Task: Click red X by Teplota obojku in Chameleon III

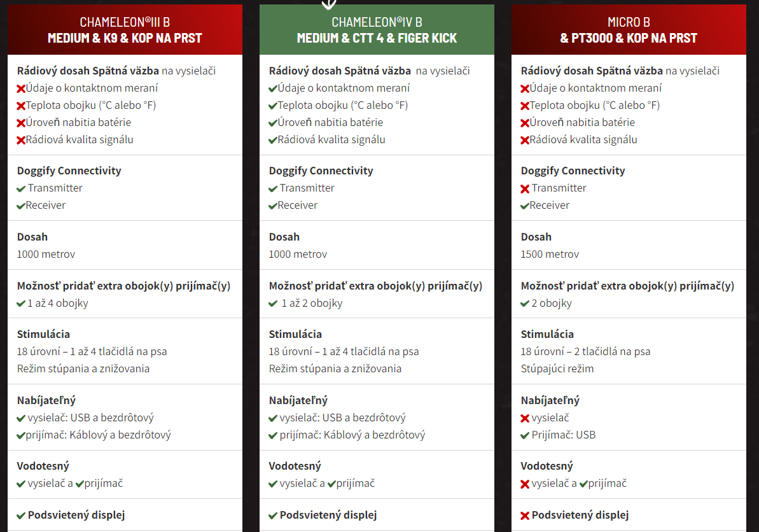Action: [x=21, y=106]
